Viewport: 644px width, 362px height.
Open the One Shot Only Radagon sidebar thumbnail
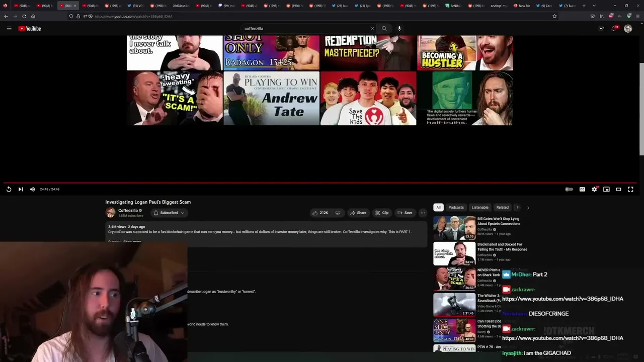pyautogui.click(x=454, y=330)
